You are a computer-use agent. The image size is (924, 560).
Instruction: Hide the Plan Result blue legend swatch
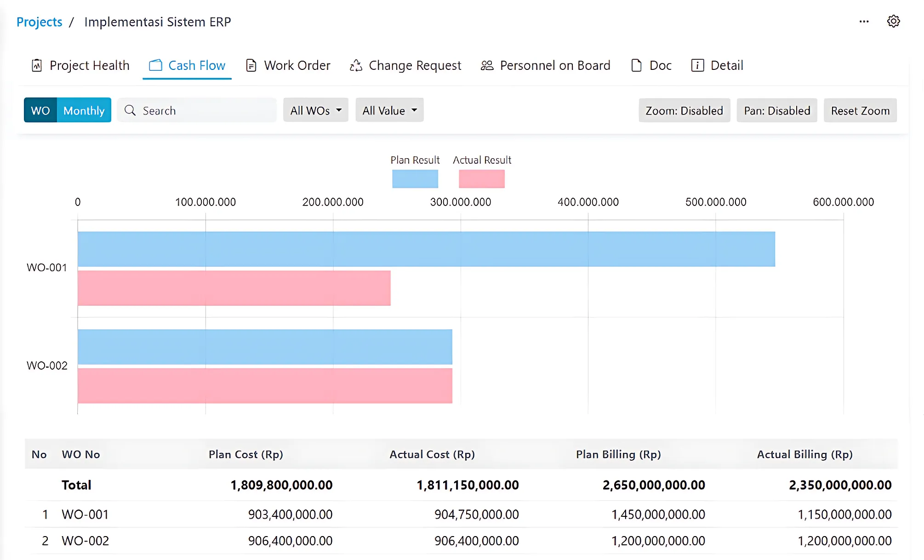pyautogui.click(x=415, y=179)
